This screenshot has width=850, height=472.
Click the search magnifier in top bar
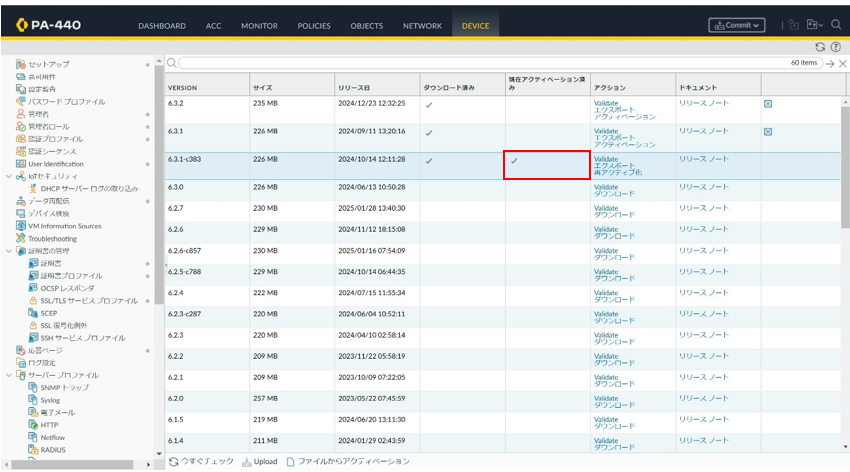click(836, 24)
